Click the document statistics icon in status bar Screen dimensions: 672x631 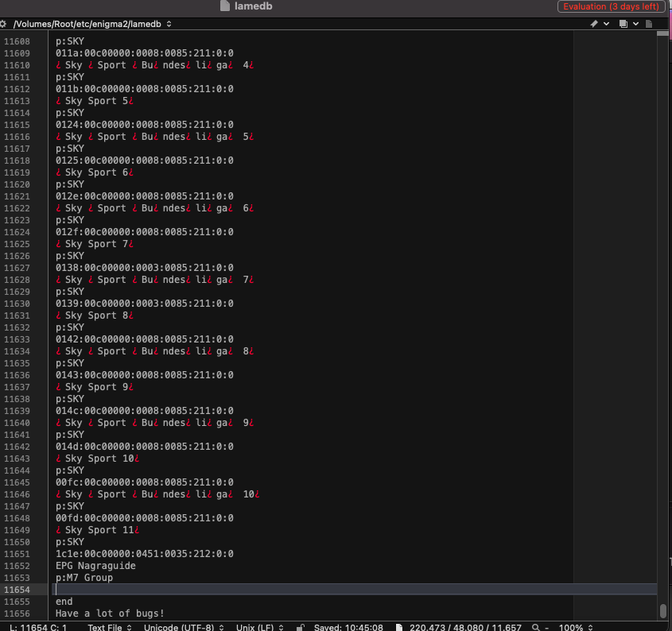pos(402,627)
